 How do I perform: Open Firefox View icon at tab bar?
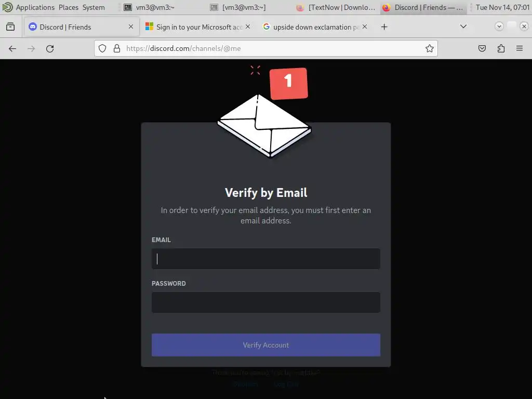10,26
